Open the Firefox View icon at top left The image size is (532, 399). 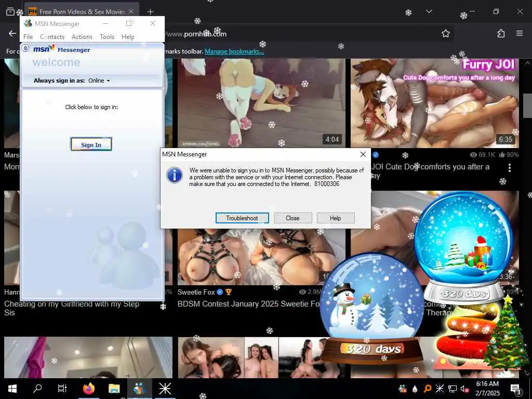pyautogui.click(x=10, y=11)
